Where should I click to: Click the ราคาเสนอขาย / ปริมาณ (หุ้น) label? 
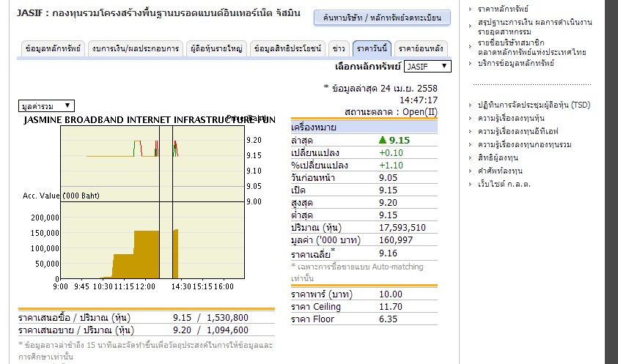(x=76, y=330)
